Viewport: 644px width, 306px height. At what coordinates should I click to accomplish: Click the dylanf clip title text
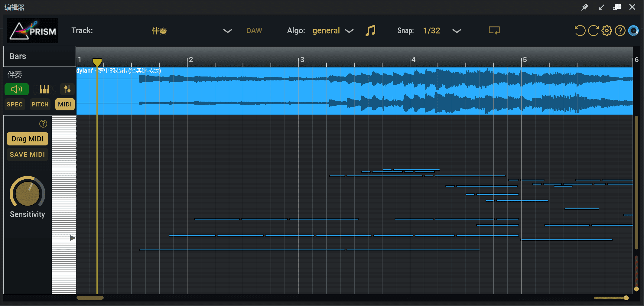coord(119,70)
